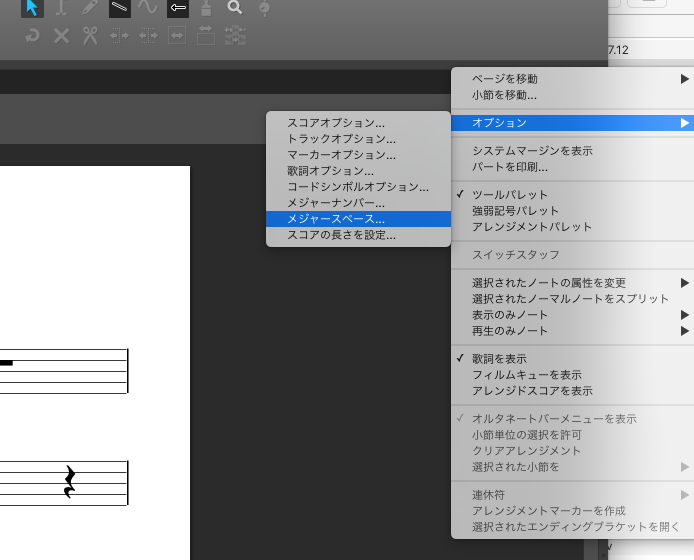Expand ページを移動 submenu

(572, 79)
